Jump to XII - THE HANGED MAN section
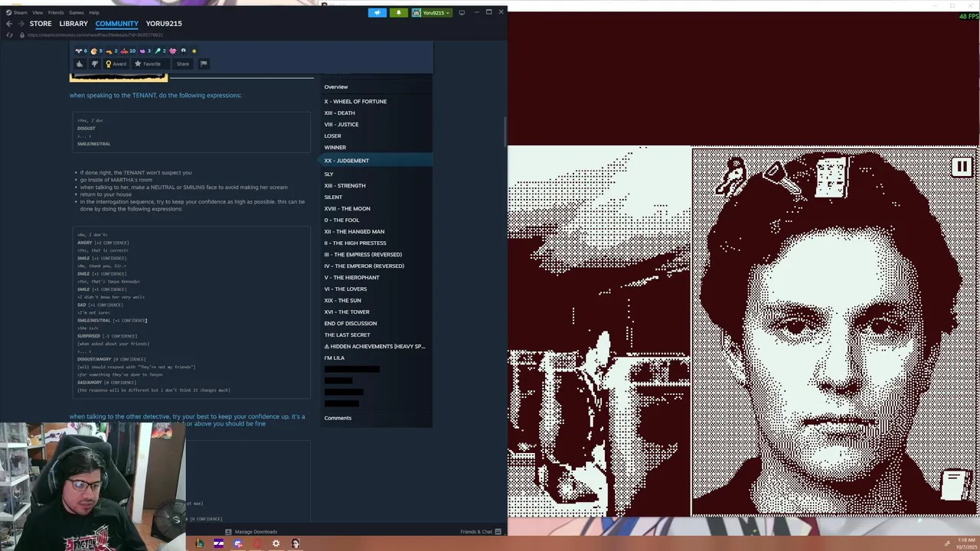Viewport: 980px width, 551px height. tap(354, 232)
